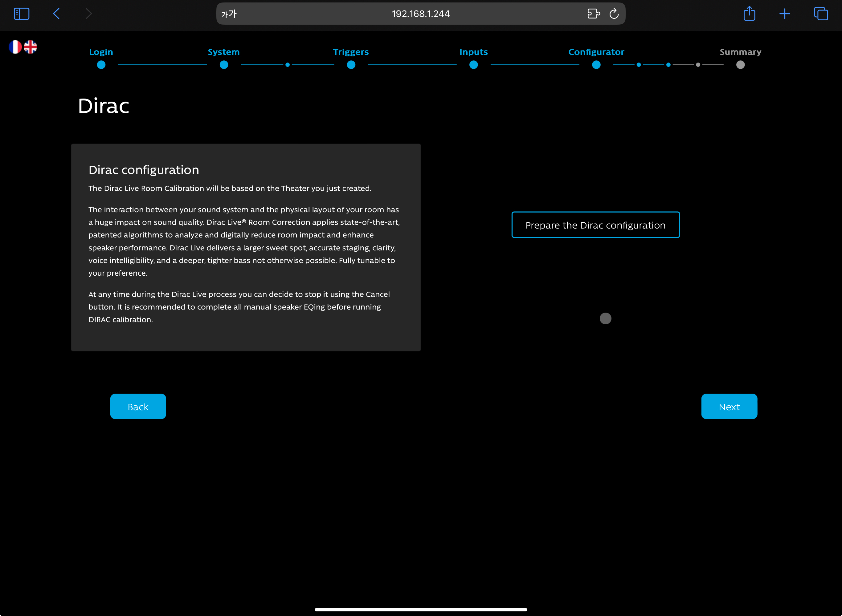Screen dimensions: 842x616
Task: Go to the Inputs step
Action: click(x=473, y=52)
